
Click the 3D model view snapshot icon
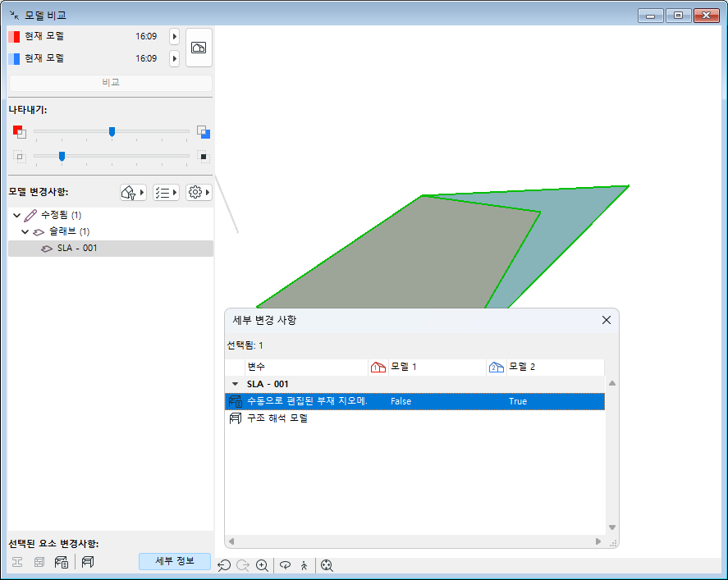pos(199,48)
